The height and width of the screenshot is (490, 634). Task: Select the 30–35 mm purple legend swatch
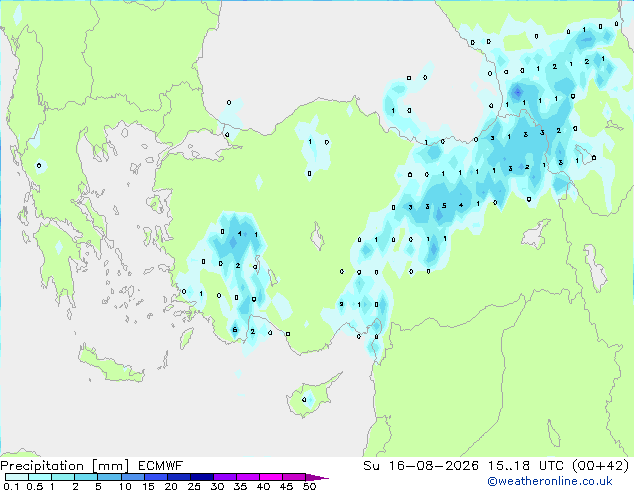pos(224,477)
